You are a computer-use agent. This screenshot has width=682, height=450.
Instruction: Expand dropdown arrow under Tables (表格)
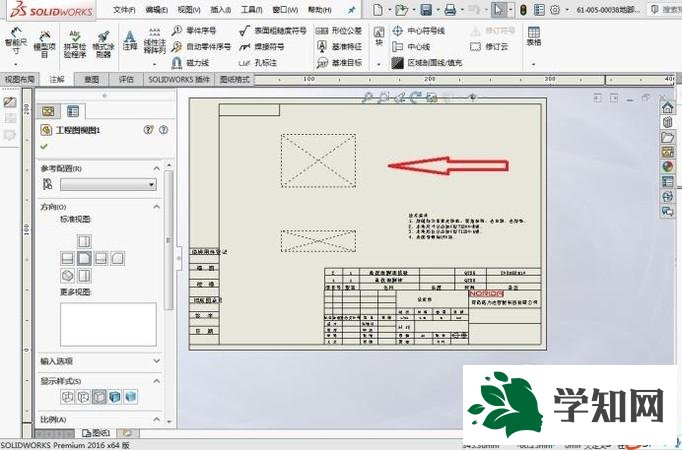(x=534, y=64)
